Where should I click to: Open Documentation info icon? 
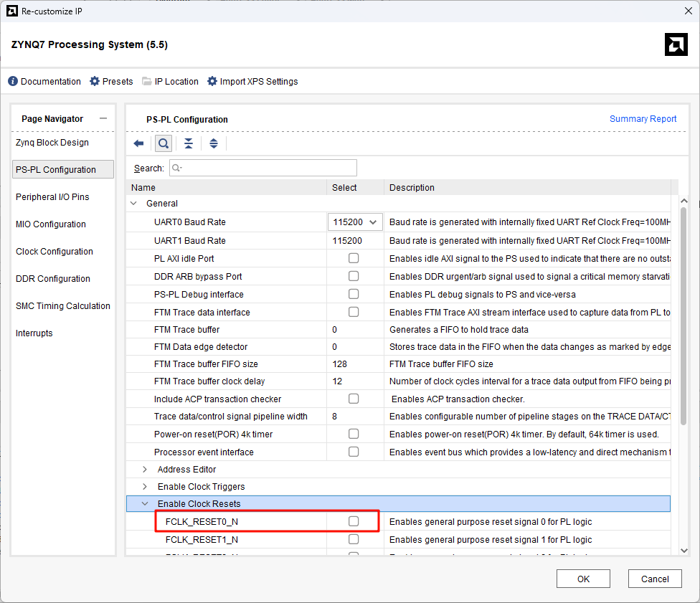pos(13,81)
